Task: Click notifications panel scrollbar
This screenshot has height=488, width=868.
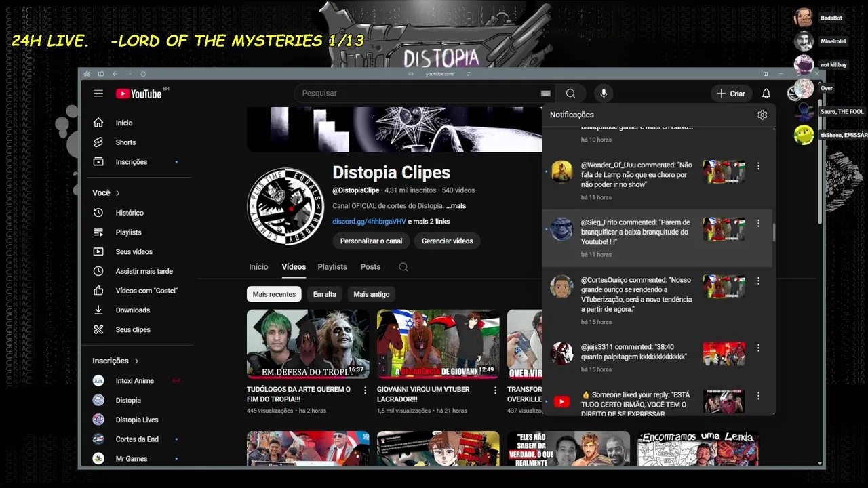Action: [x=774, y=232]
